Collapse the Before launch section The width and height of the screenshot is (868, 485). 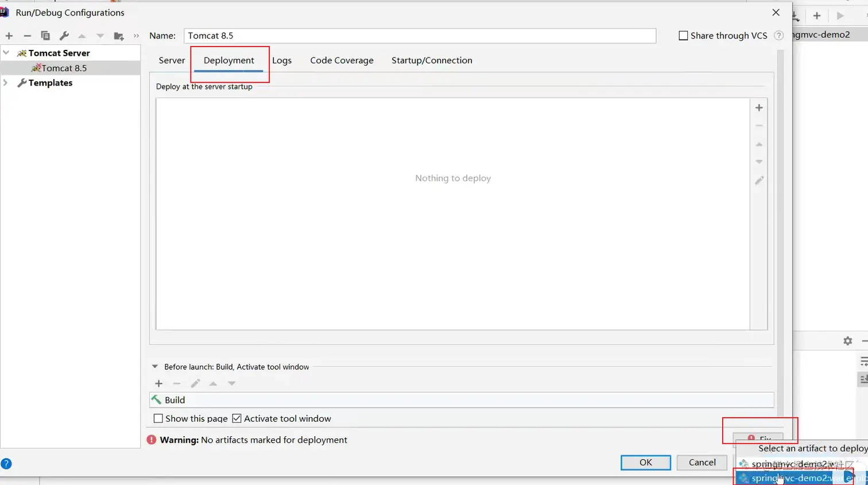pyautogui.click(x=154, y=367)
